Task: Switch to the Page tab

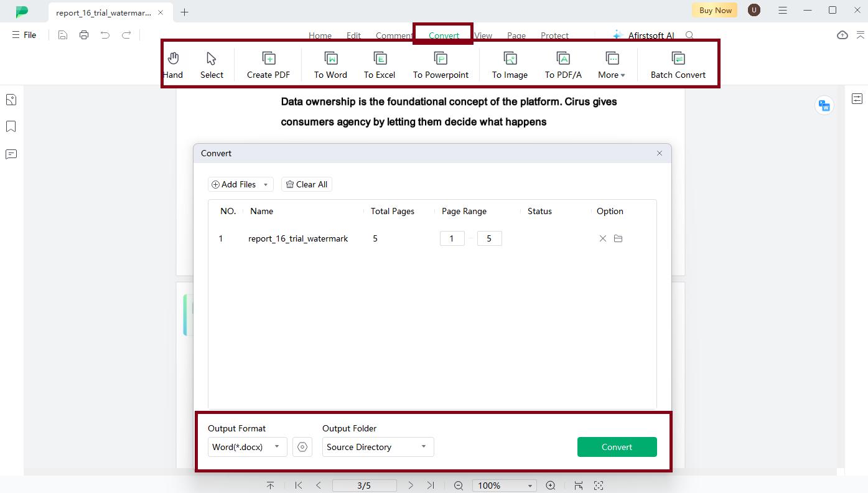Action: 516,36
